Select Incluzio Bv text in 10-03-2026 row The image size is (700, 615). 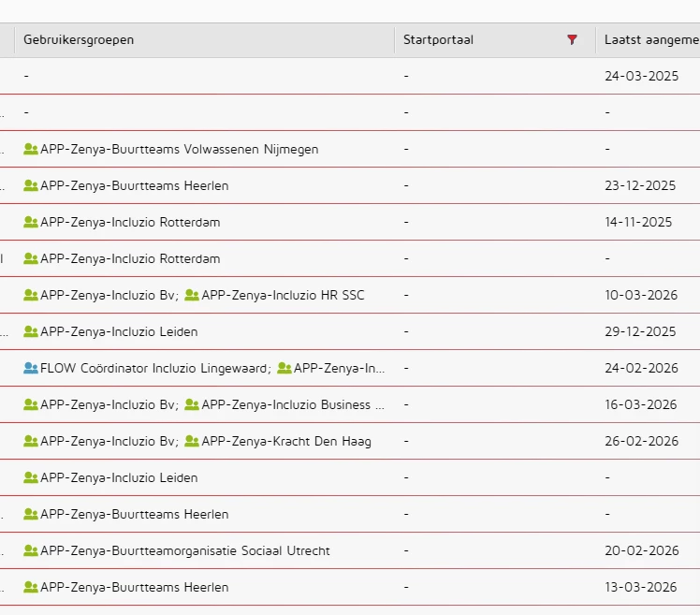[108, 295]
